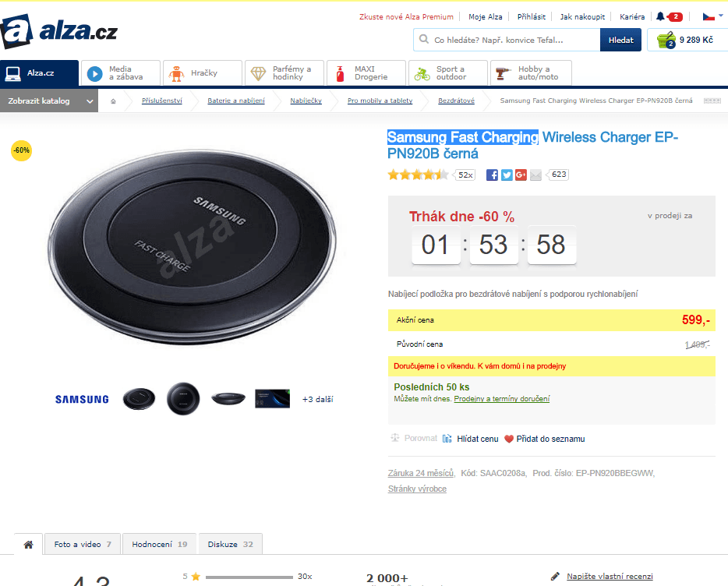Screen dimensions: 728x586
Task: Switch to Diskuze tab
Action: [230, 544]
